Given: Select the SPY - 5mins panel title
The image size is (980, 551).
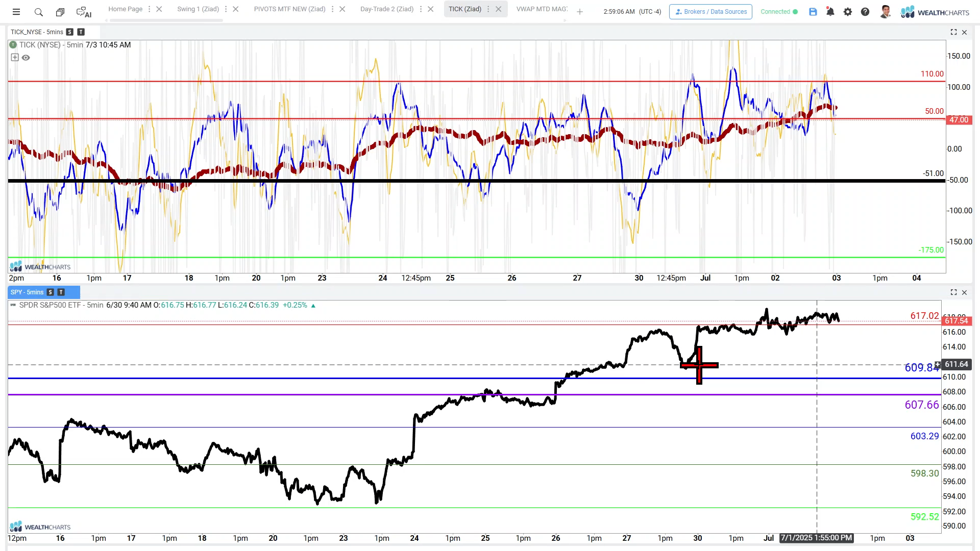Looking at the screenshot, I should coord(27,292).
